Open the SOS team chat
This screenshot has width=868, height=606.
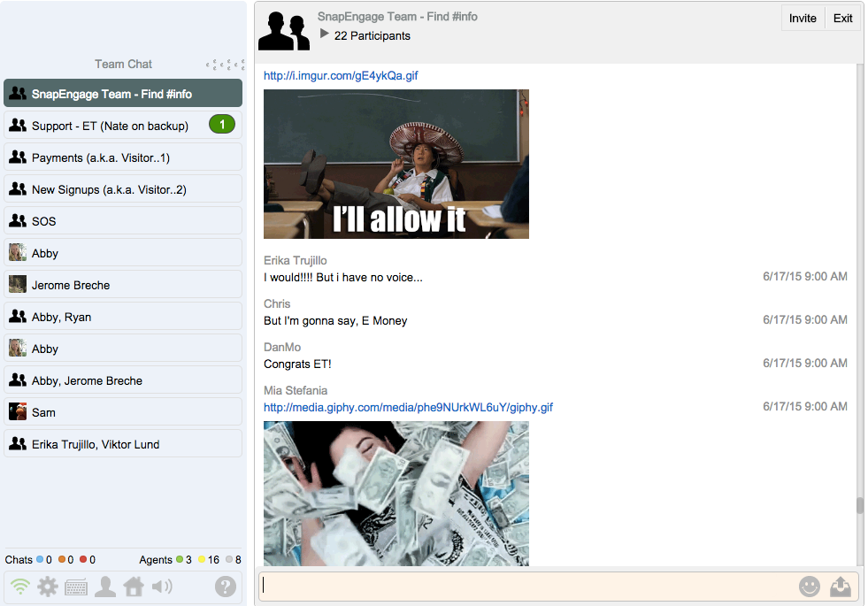tap(44, 221)
